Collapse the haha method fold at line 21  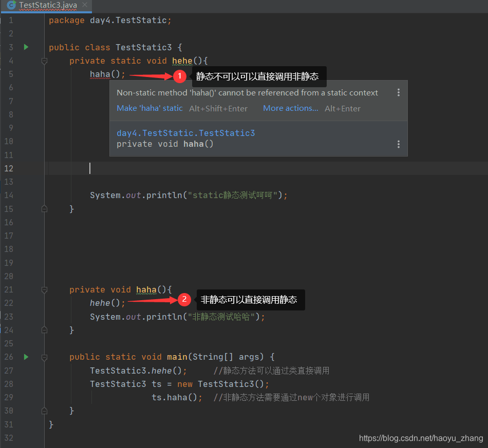(45, 290)
